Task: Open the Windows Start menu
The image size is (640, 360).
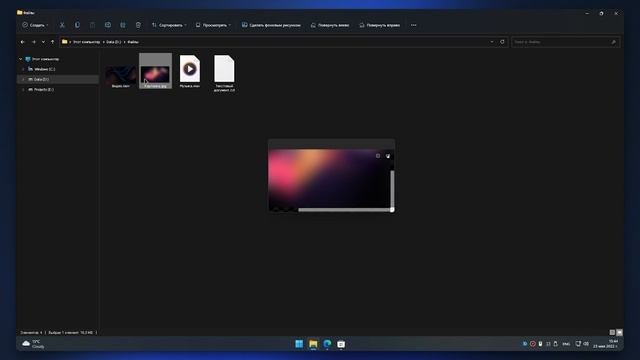Action: point(299,344)
